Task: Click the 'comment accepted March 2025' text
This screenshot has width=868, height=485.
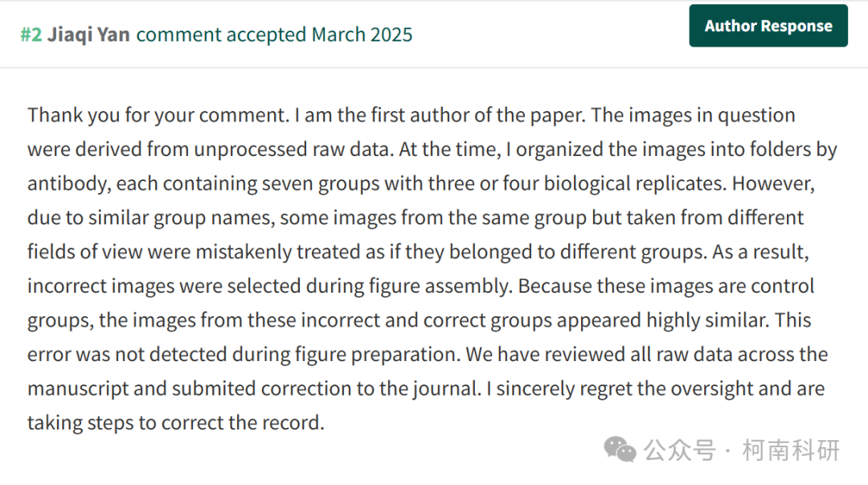Action: click(274, 35)
